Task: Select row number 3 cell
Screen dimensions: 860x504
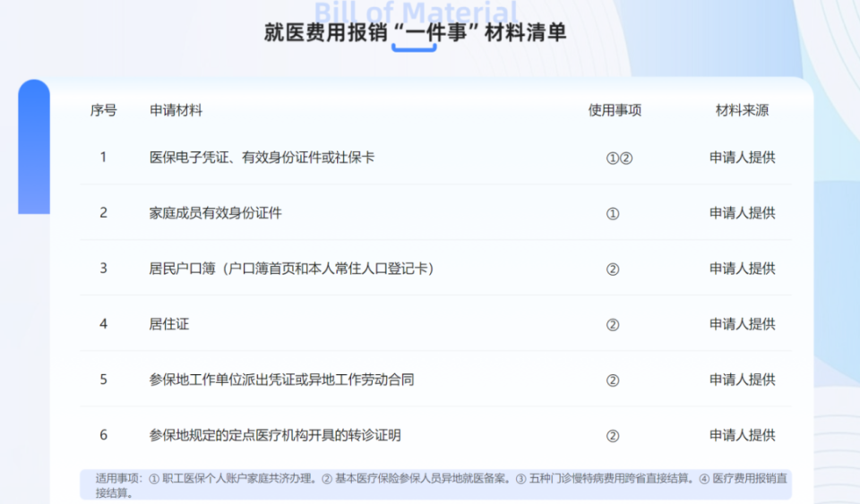Action: (x=103, y=269)
